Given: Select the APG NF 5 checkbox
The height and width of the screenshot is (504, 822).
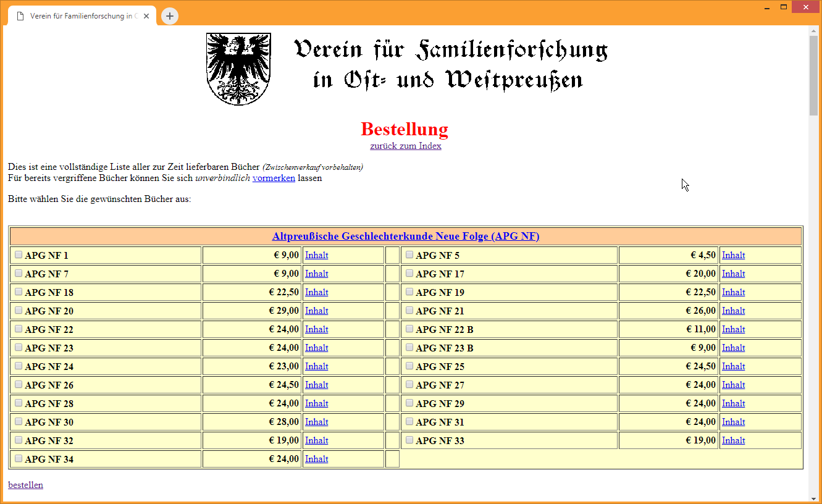Looking at the screenshot, I should (409, 254).
